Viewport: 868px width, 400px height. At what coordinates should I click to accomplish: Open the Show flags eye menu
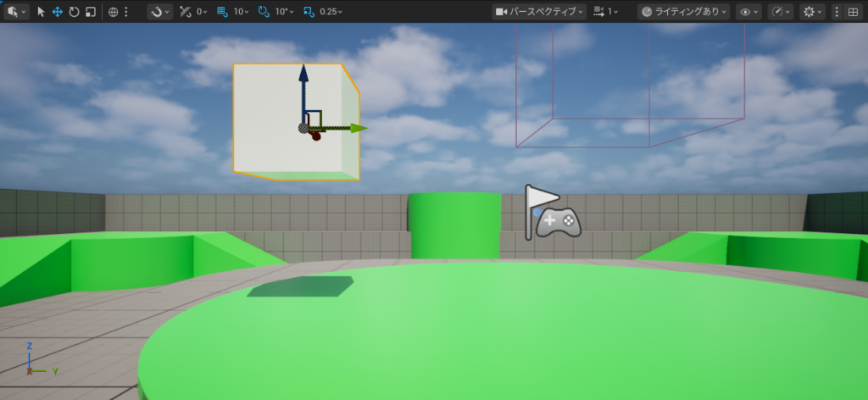748,12
